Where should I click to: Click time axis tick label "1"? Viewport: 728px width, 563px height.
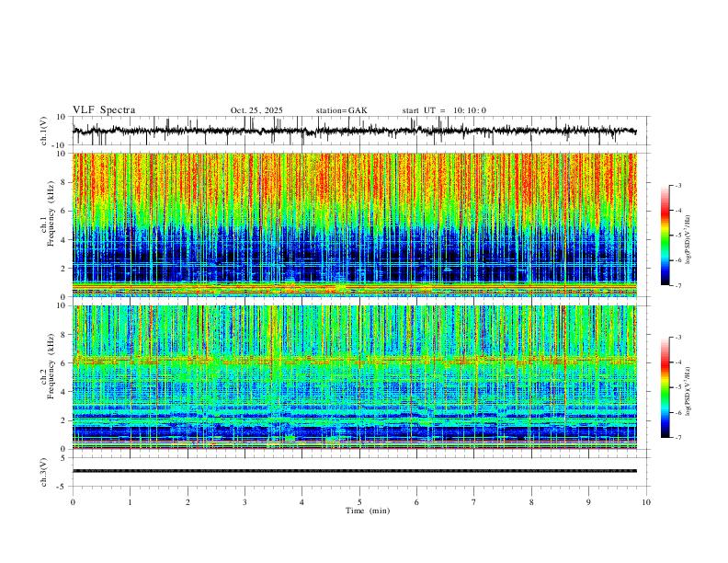pos(130,502)
